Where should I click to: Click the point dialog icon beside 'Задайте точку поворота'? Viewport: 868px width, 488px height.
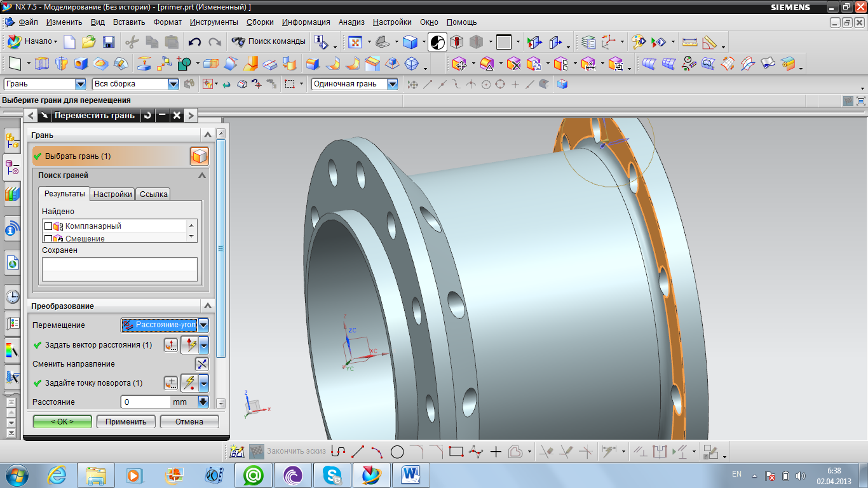pyautogui.click(x=171, y=383)
